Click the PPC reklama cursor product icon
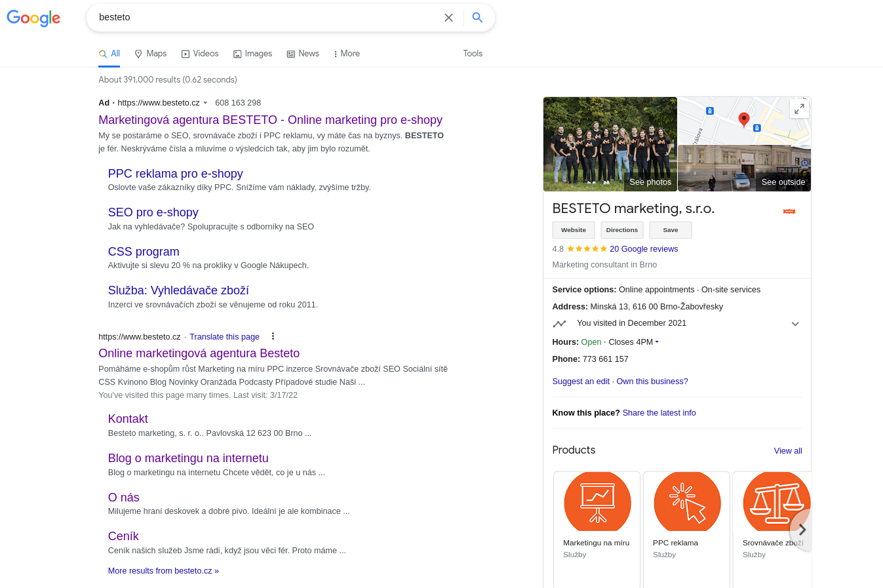Image resolution: width=883 pixels, height=588 pixels. (x=686, y=502)
